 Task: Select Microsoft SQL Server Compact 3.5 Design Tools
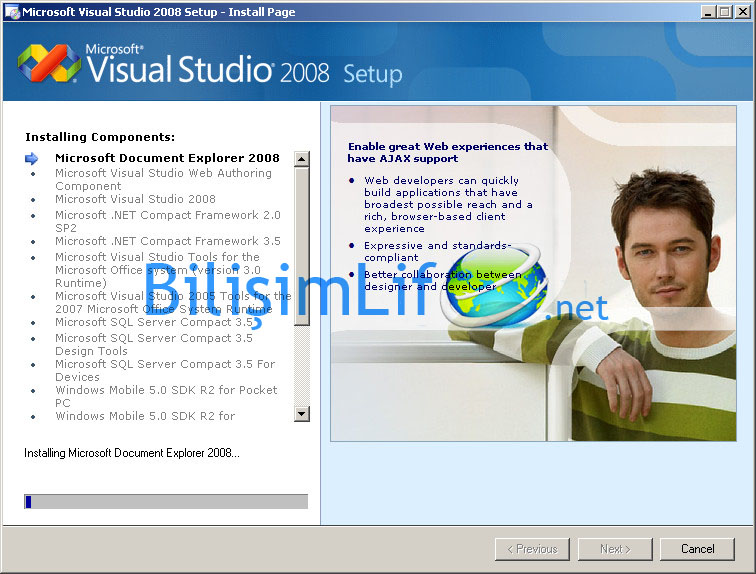(154, 345)
